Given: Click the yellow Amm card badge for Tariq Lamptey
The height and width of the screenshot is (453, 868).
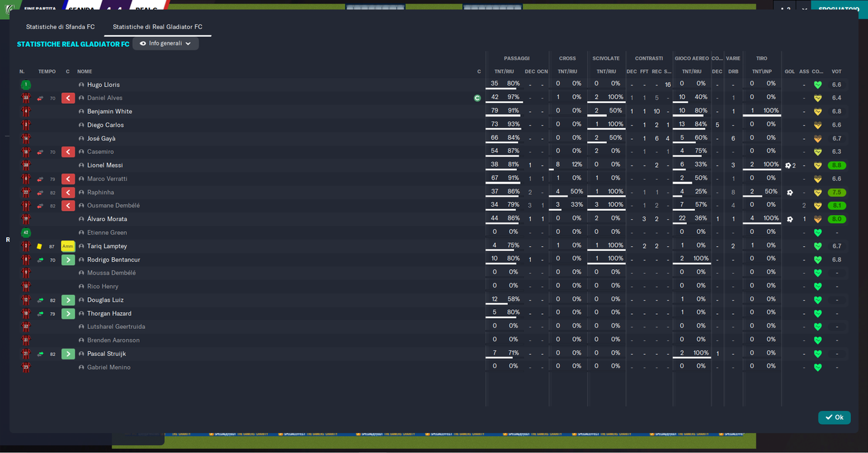Looking at the screenshot, I should pos(68,246).
